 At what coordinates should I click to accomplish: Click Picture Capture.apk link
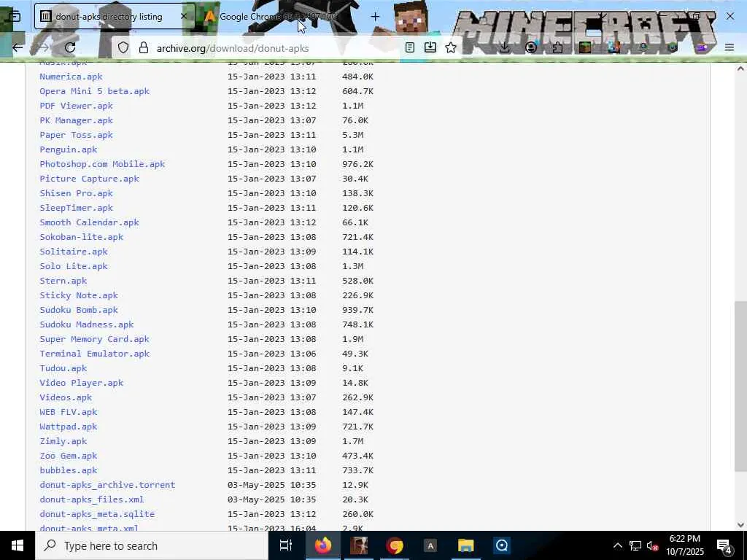[89, 179]
